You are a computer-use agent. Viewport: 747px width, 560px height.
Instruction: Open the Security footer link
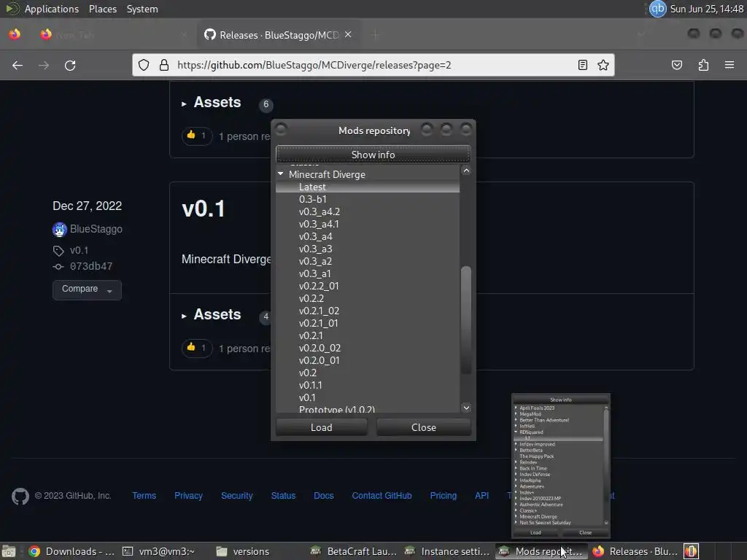[x=237, y=496]
